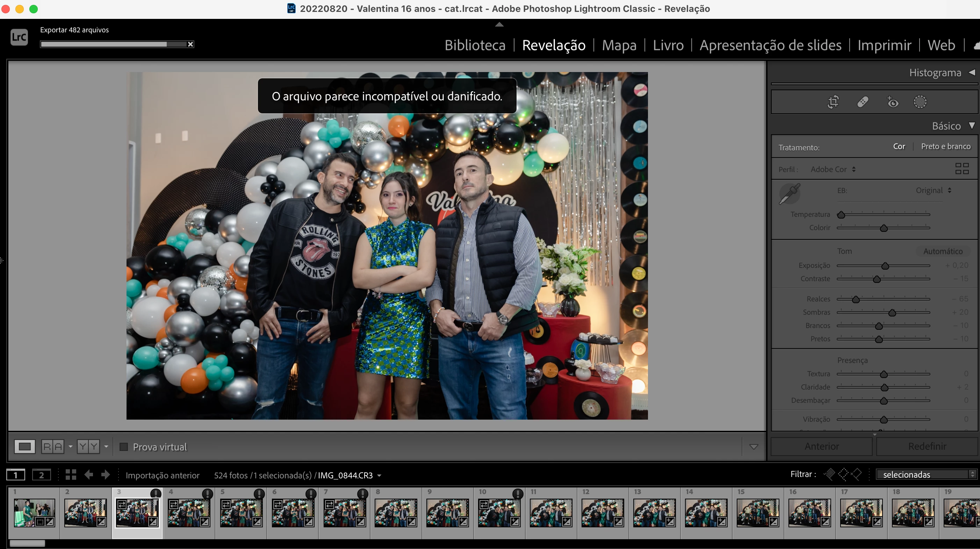The image size is (980, 549).
Task: Cancel the export progress task
Action: (190, 44)
